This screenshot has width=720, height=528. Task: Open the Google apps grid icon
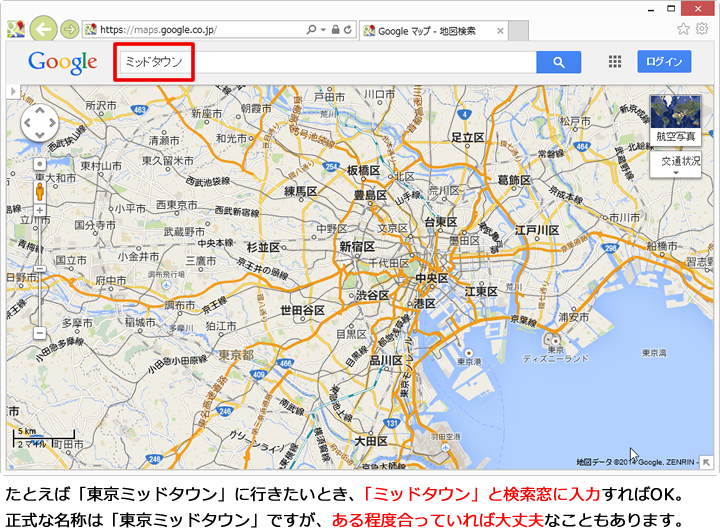coord(615,62)
